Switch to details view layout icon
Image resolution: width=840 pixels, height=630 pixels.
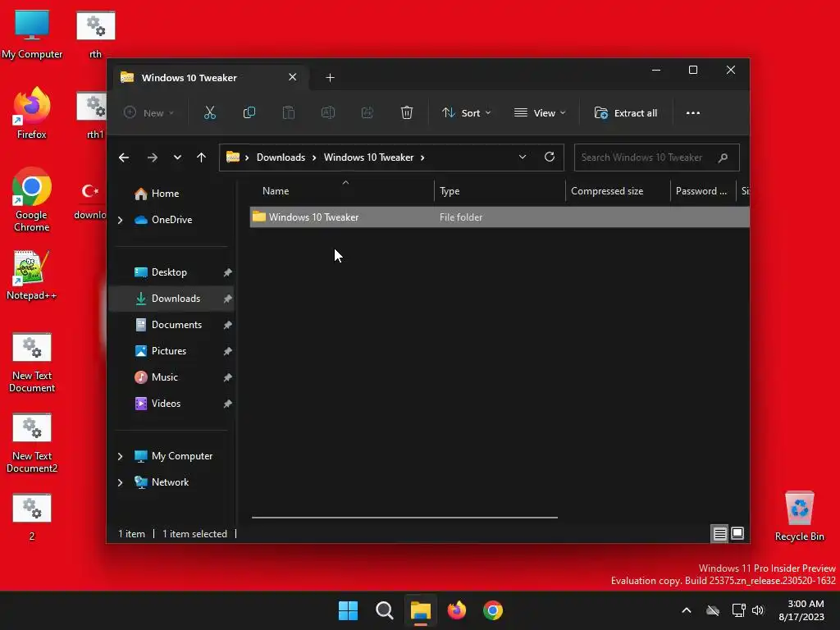[x=719, y=533]
